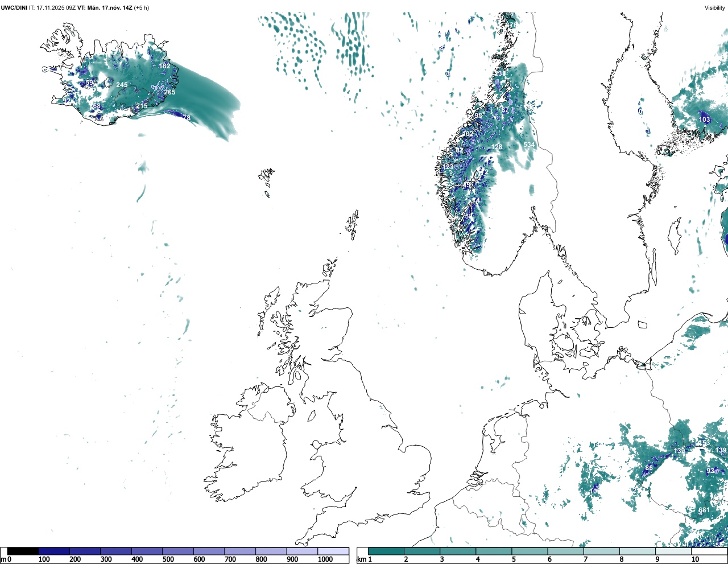
Task: Click the '534' value over eastern Norway
Action: (x=529, y=145)
